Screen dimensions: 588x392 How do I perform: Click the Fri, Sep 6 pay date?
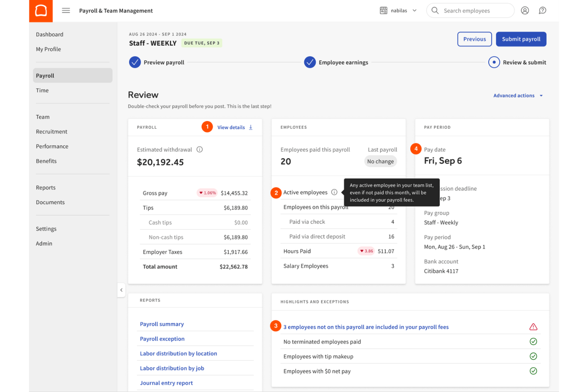(443, 161)
